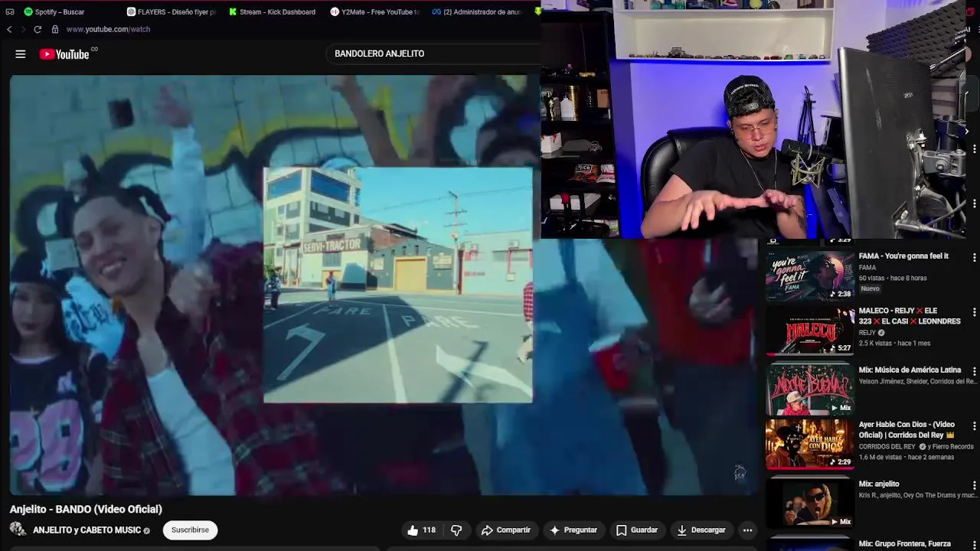Like the video with 118 likes
The image size is (980, 551).
421,530
